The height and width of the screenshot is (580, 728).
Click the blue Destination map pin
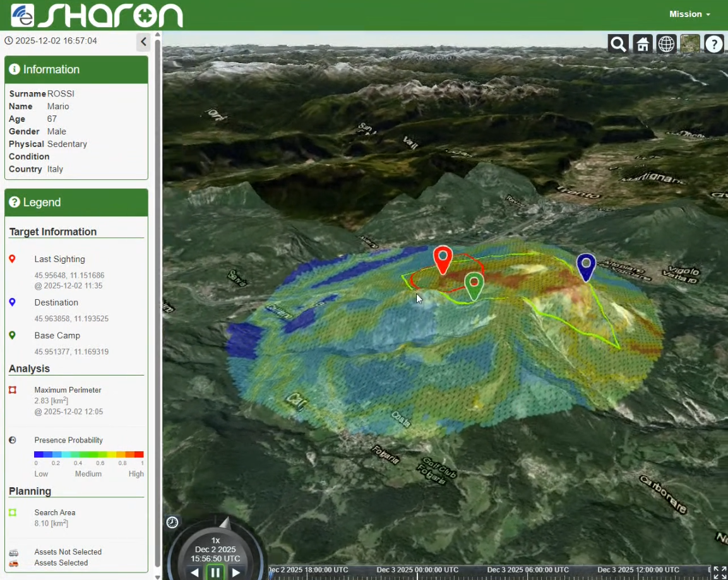pos(586,266)
